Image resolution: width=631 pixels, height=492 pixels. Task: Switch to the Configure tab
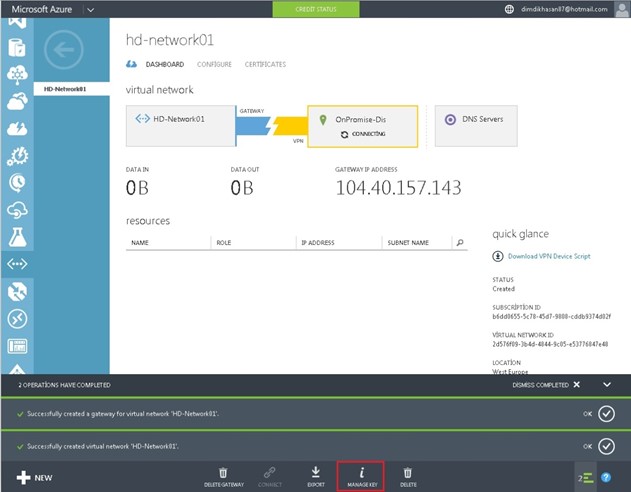tap(214, 64)
